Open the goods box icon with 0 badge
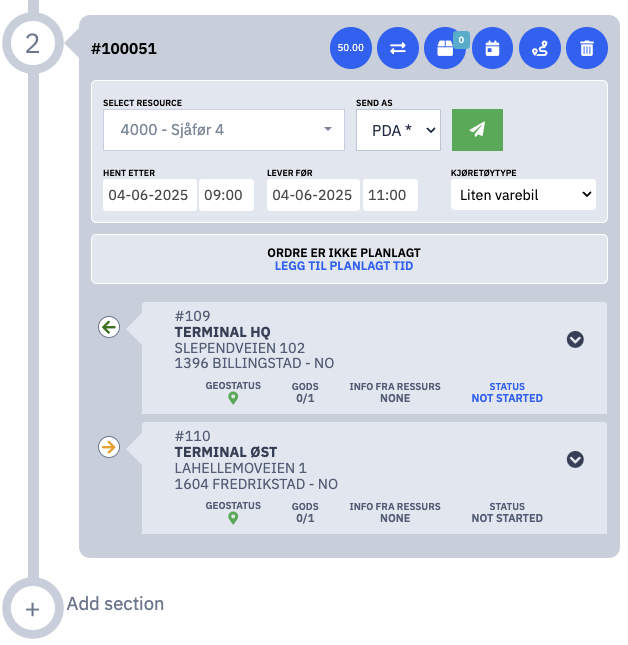Viewport: 628px width, 645px height. click(x=445, y=48)
